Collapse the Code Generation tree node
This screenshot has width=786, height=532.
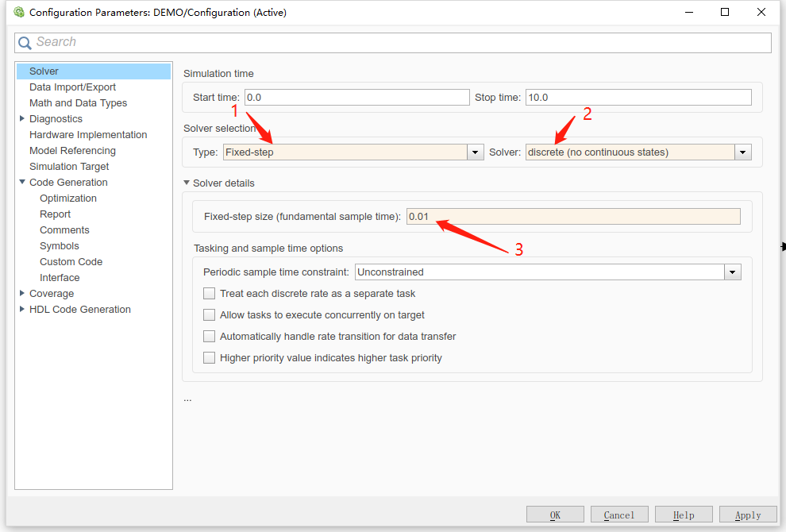pyautogui.click(x=22, y=183)
